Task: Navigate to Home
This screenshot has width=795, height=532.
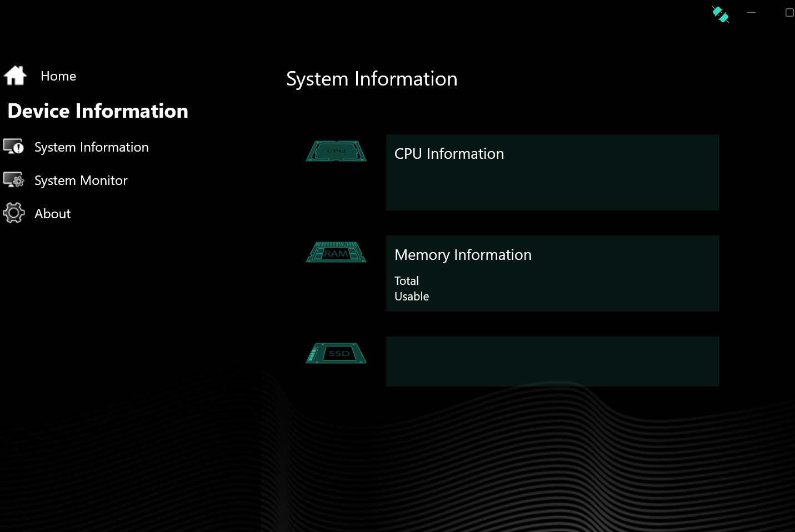Action: 58,76
